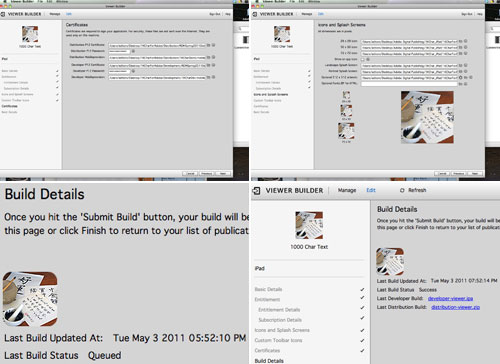The width and height of the screenshot is (500, 364).
Task: Open the developer-viewer.ipa download link
Action: click(x=450, y=299)
